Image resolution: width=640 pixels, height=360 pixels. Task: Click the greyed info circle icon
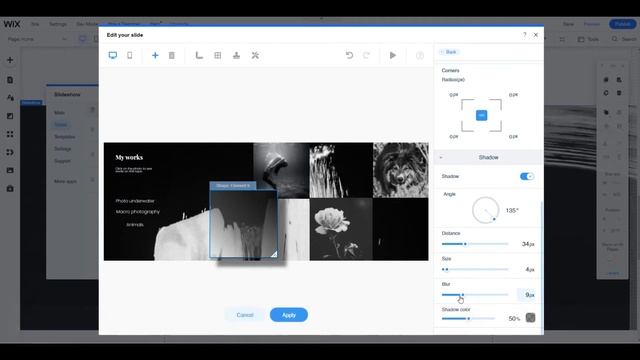[420, 56]
